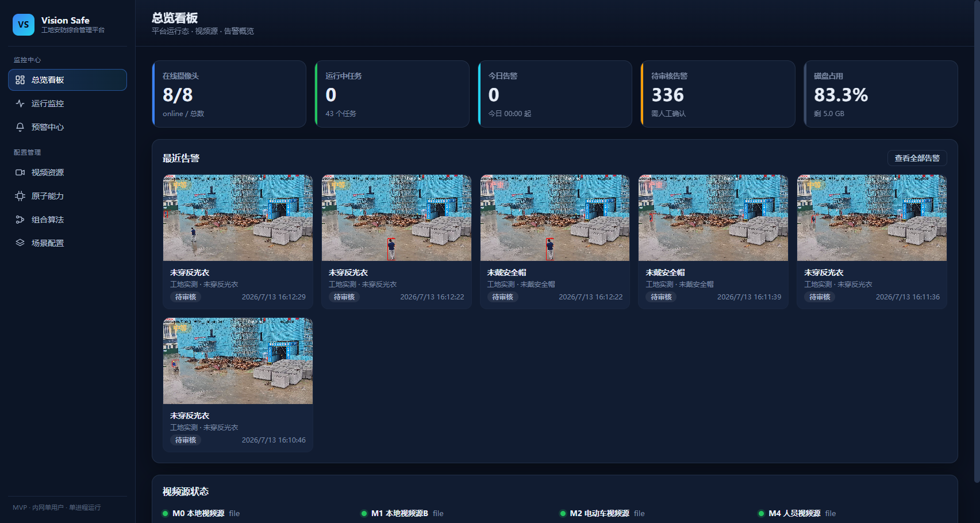Open the 待审核告警 336 stat card
980x523 pixels.
(x=718, y=94)
